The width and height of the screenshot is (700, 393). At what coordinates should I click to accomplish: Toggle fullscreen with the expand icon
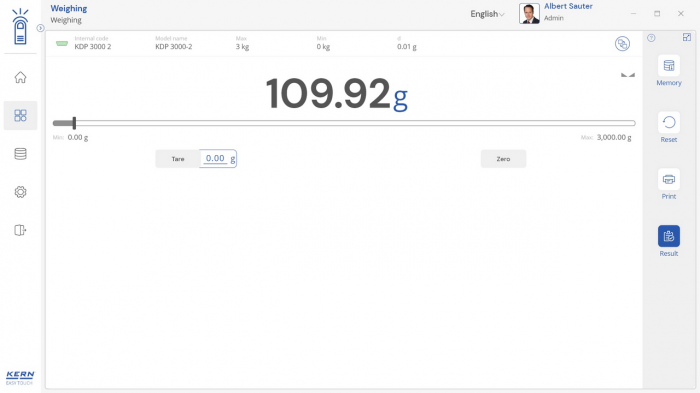click(x=687, y=38)
